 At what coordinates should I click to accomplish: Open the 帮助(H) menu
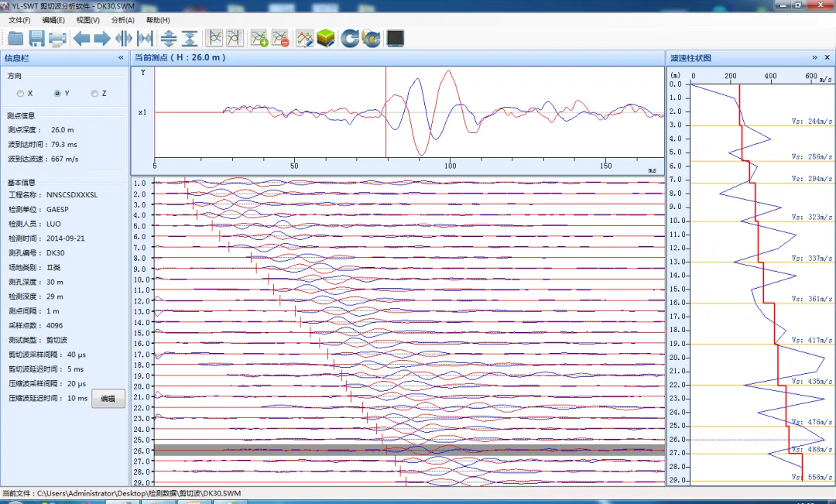pyautogui.click(x=158, y=20)
